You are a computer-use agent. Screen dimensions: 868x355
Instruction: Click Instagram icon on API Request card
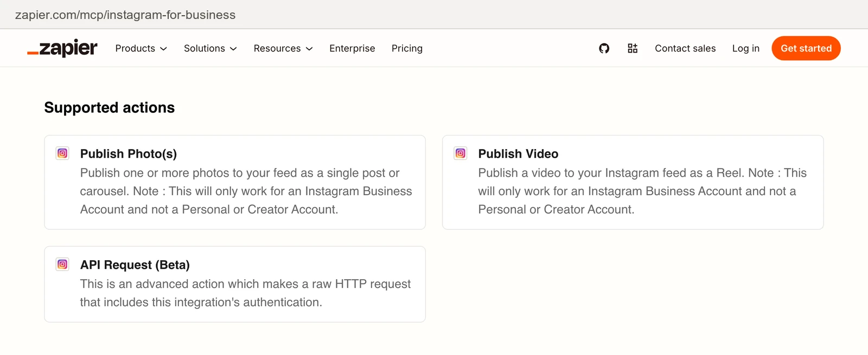(x=62, y=264)
